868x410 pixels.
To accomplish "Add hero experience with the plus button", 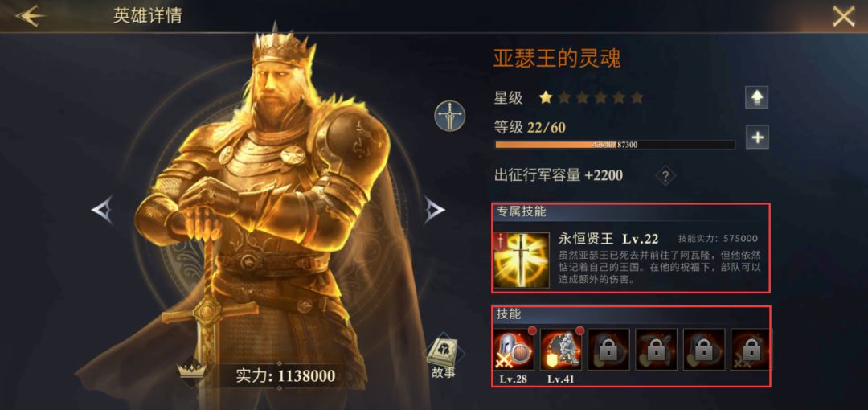I will 757,137.
